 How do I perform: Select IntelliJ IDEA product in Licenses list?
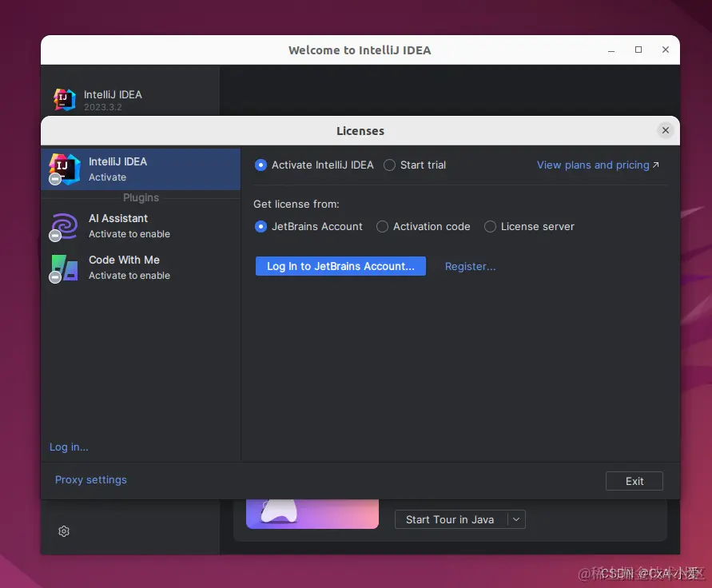[x=141, y=169]
